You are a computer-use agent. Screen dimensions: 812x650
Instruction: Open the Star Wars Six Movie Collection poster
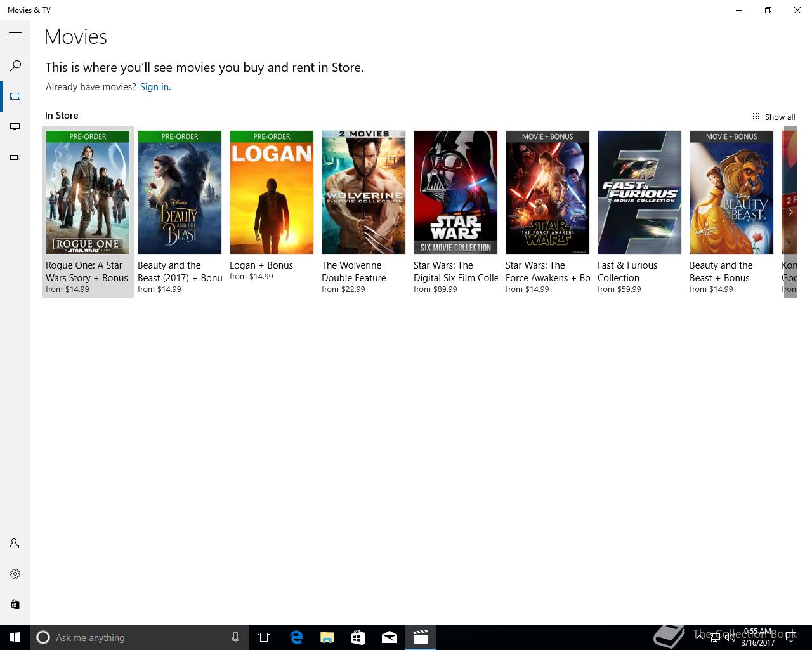point(455,192)
